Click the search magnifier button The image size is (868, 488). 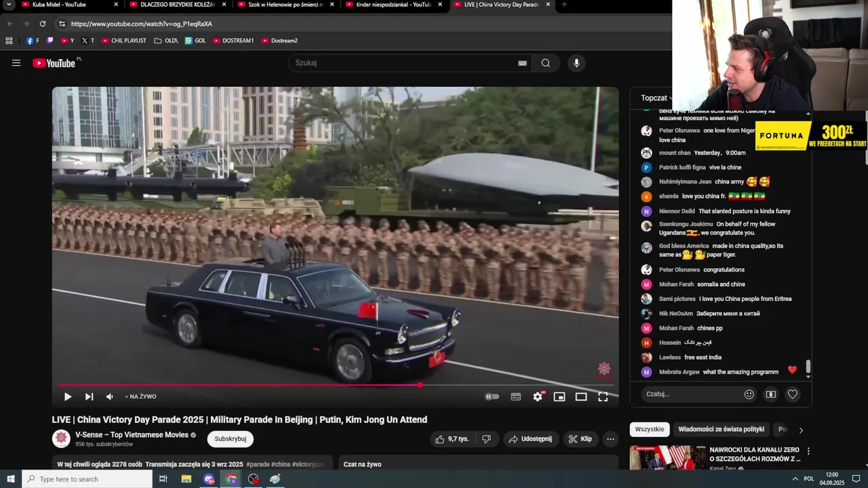546,63
